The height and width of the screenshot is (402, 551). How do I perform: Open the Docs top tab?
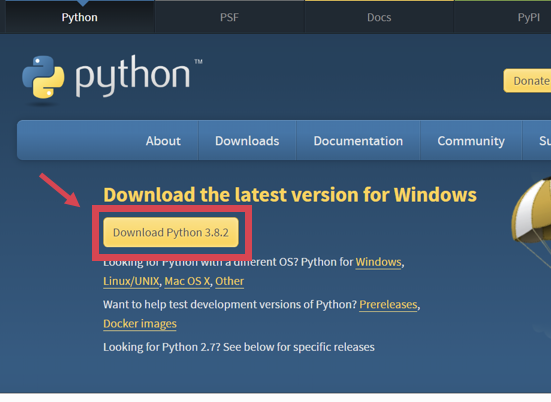pyautogui.click(x=379, y=17)
